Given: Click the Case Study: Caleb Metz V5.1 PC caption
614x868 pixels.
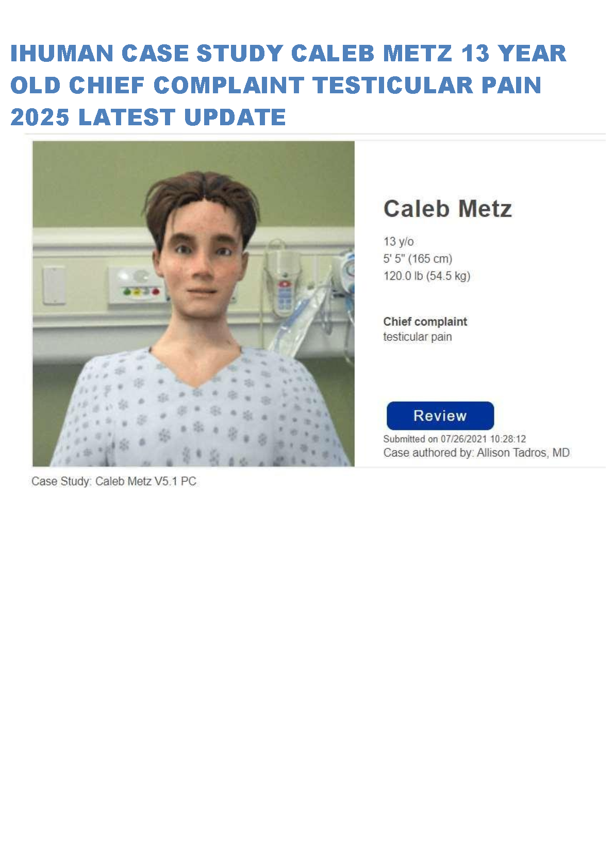Looking at the screenshot, I should click(x=114, y=481).
